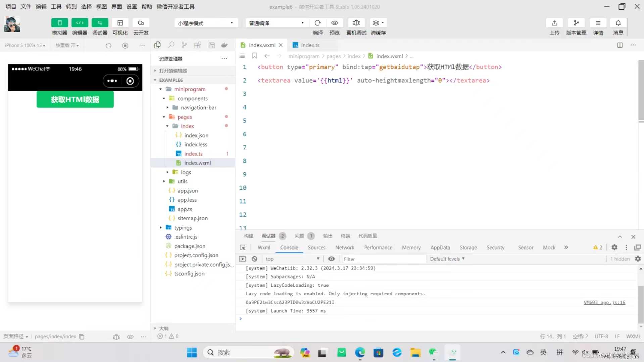This screenshot has width=644, height=362.
Task: Refresh the simulator
Action: tap(108, 46)
